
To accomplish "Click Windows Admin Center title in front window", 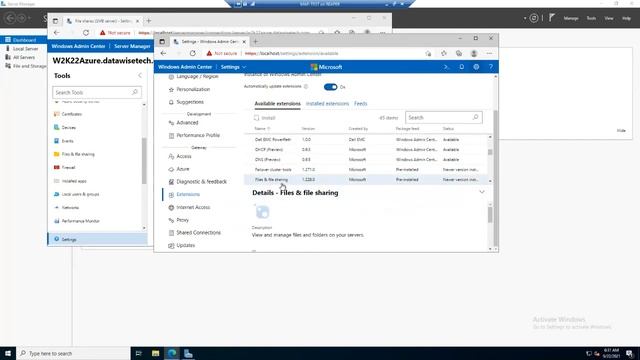I will [x=185, y=67].
